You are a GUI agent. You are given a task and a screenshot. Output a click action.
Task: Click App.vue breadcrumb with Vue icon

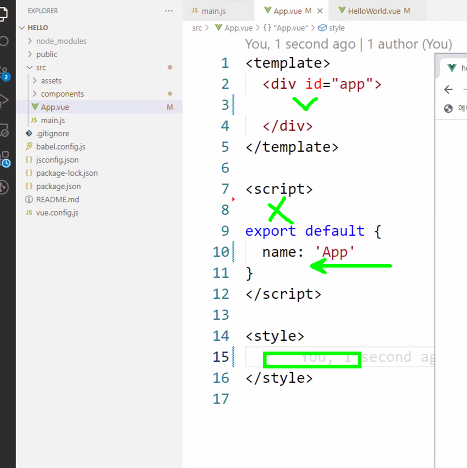point(234,28)
